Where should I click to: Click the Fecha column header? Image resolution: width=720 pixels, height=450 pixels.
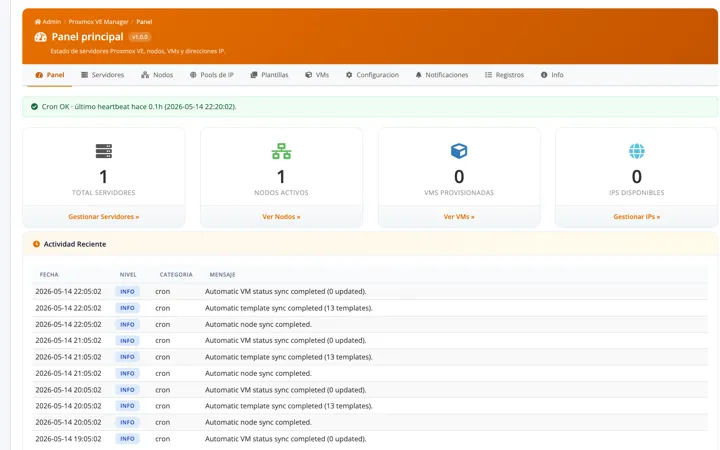pyautogui.click(x=49, y=275)
